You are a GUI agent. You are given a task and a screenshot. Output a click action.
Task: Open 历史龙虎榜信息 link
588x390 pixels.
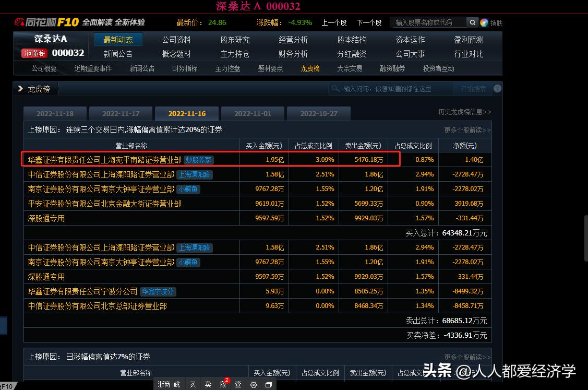[x=465, y=112]
